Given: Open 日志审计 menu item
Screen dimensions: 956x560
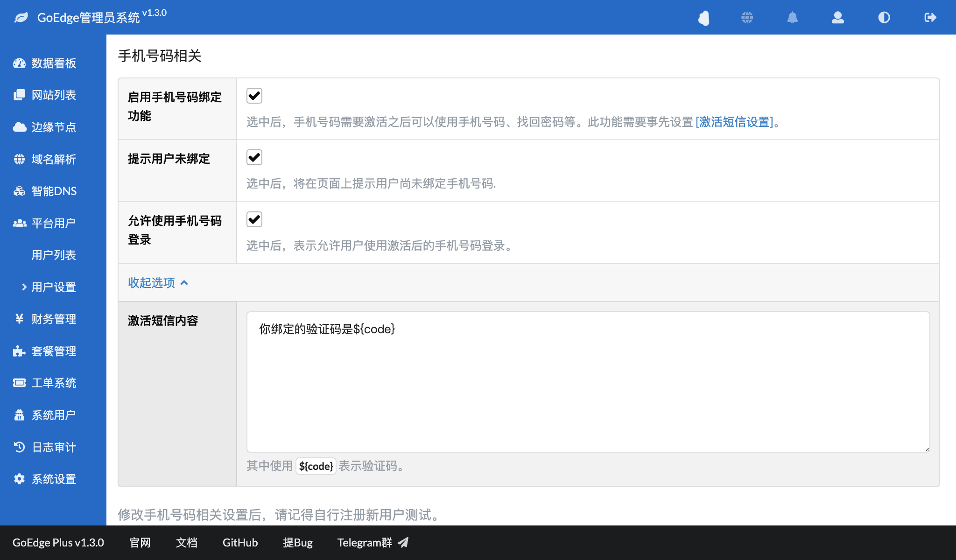Looking at the screenshot, I should pyautogui.click(x=53, y=447).
